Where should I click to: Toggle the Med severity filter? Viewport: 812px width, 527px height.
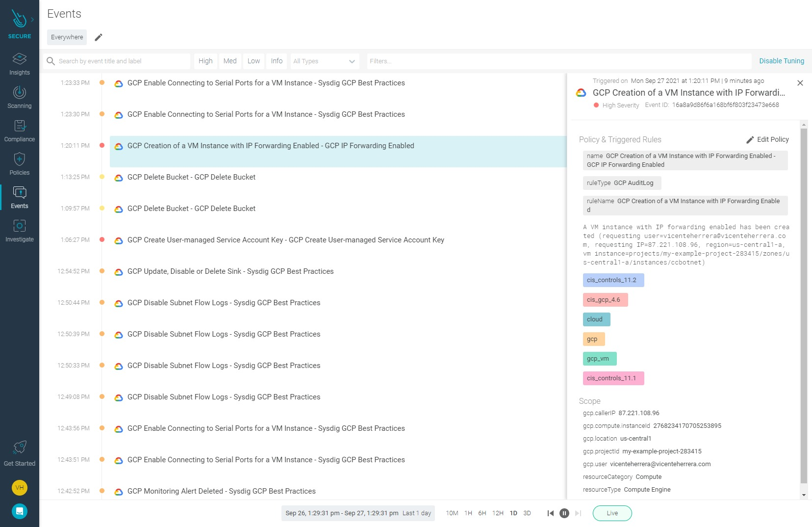point(230,61)
